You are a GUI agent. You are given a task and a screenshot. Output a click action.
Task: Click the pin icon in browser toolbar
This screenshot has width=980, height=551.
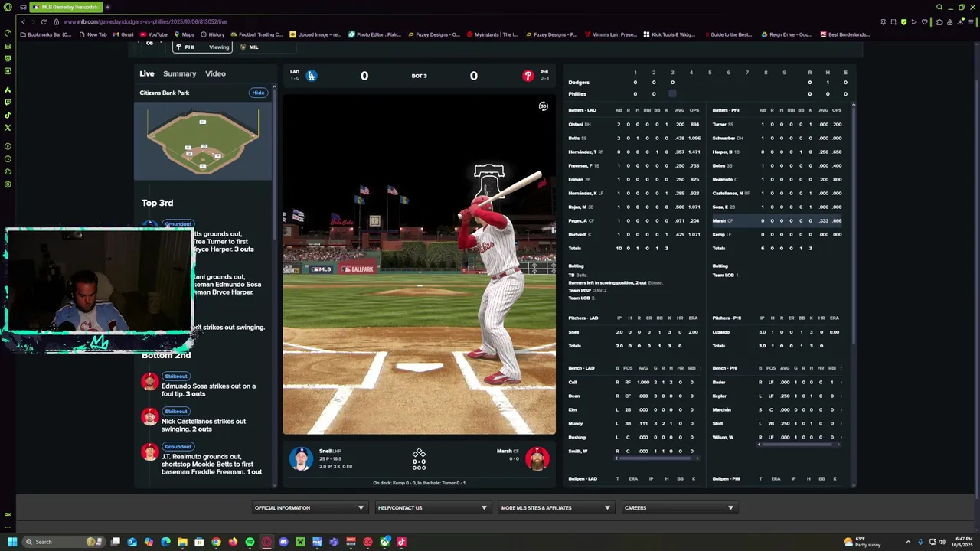[x=884, y=21]
